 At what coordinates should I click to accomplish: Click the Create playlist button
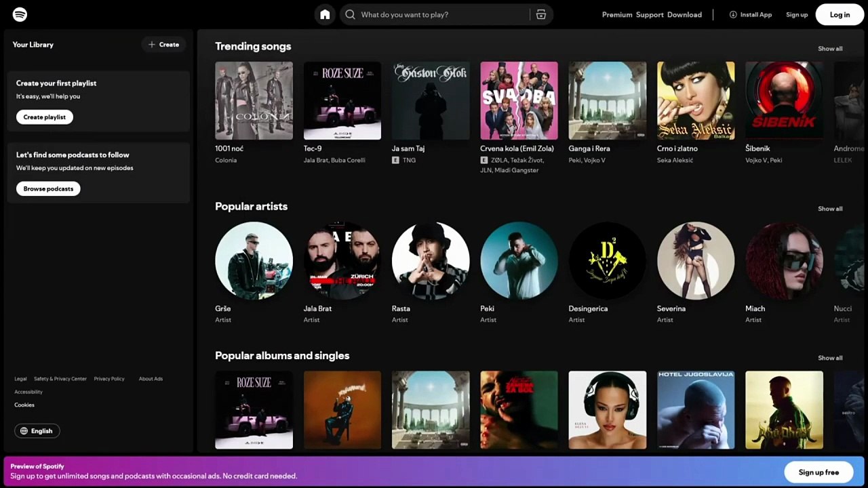point(45,117)
